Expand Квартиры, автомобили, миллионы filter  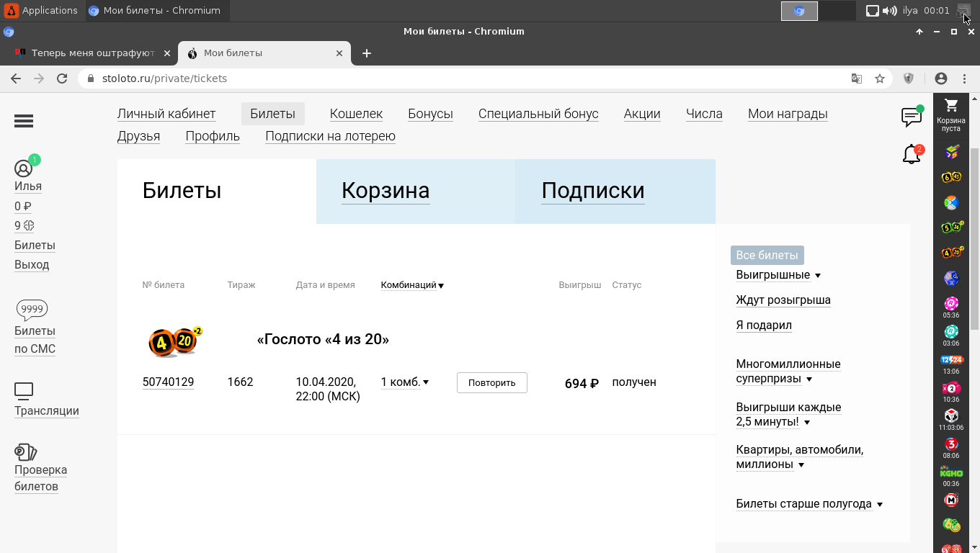pyautogui.click(x=799, y=457)
